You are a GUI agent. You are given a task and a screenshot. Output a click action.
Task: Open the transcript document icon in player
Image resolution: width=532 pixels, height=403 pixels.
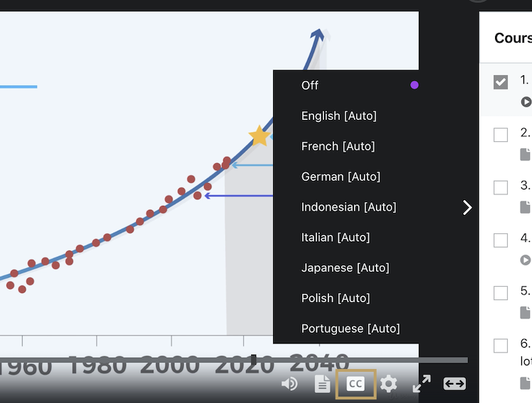coord(323,384)
